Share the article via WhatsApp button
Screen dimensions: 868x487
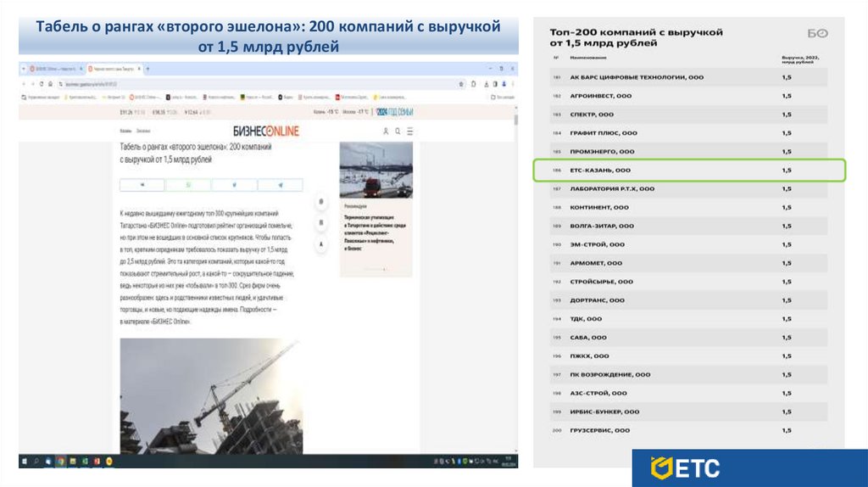(188, 185)
